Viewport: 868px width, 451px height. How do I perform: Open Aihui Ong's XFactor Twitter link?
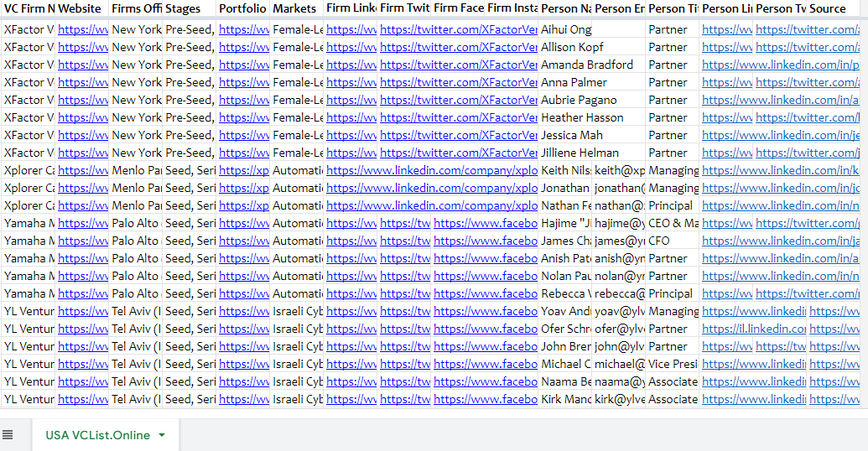tap(459, 29)
